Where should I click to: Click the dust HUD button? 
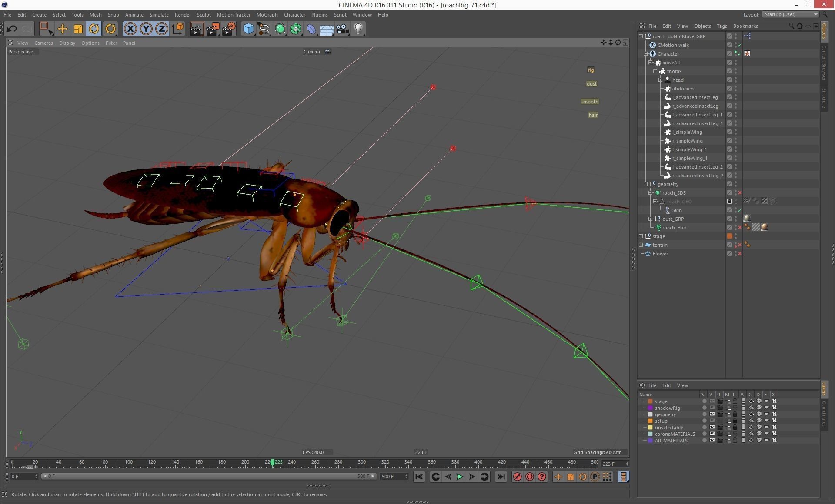591,84
